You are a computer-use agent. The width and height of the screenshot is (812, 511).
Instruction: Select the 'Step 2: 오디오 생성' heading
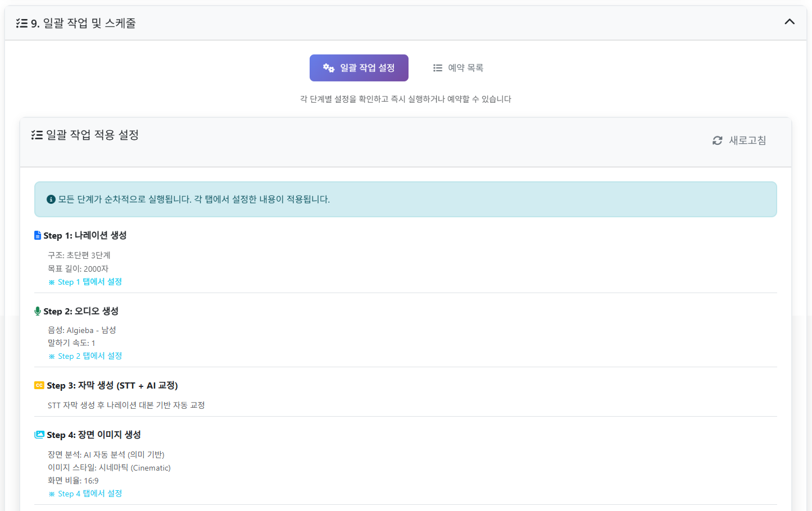click(x=81, y=311)
